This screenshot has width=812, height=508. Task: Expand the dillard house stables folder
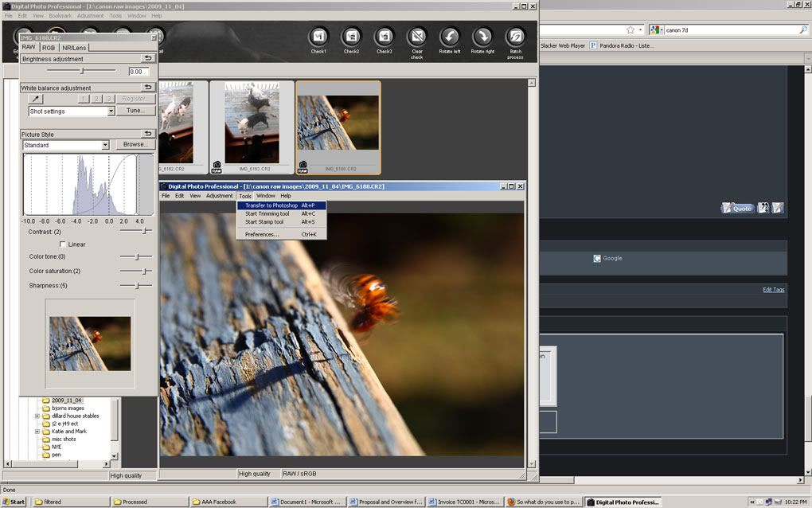(x=37, y=416)
